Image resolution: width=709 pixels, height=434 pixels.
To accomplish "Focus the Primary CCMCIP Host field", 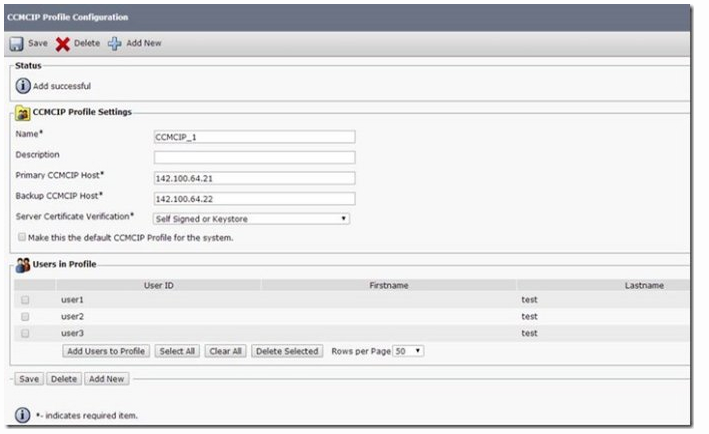I will (255, 178).
